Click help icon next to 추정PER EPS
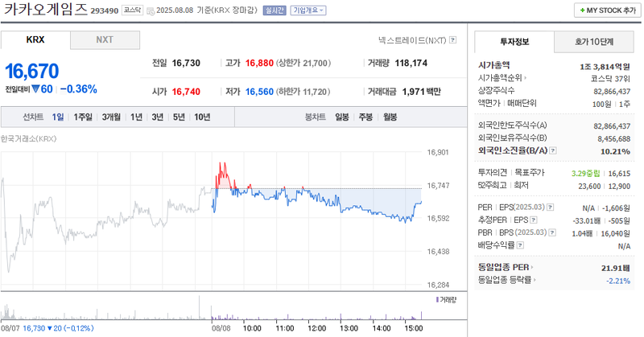This screenshot has width=644, height=337. click(x=534, y=220)
